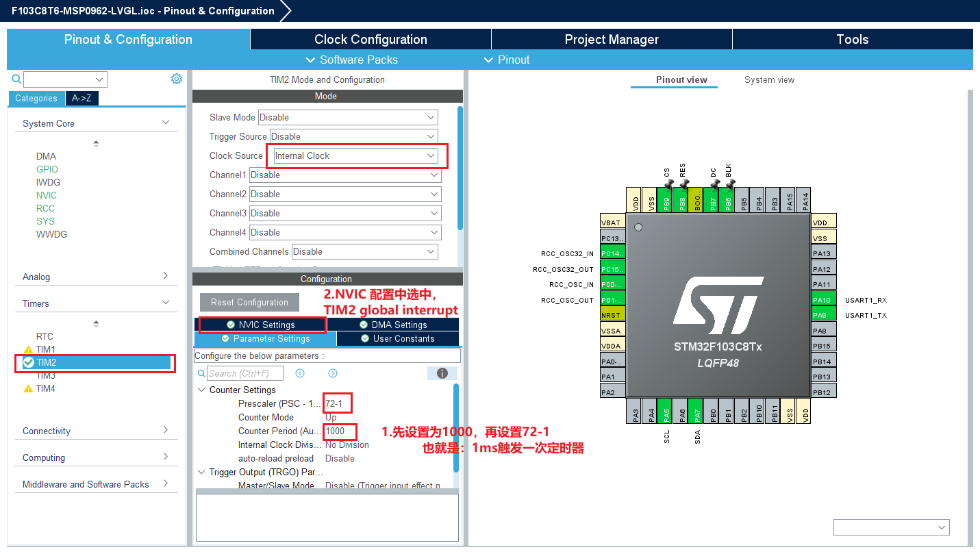
Task: Switch to Project Manager tab
Action: (612, 39)
